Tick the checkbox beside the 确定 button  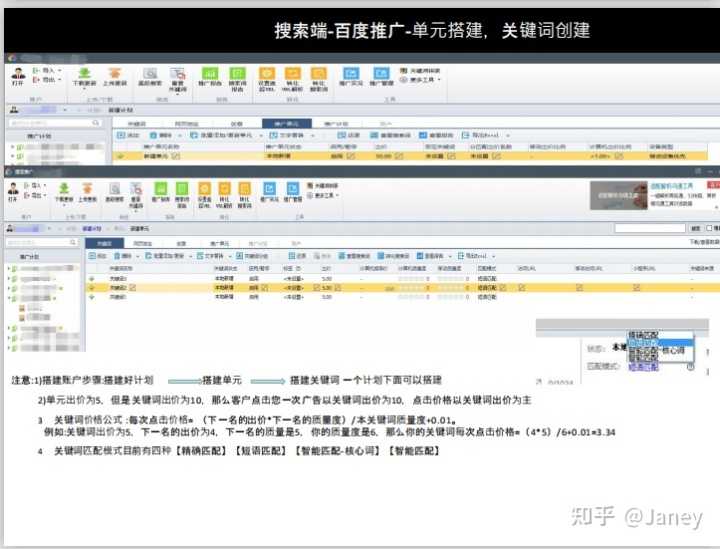709,228
